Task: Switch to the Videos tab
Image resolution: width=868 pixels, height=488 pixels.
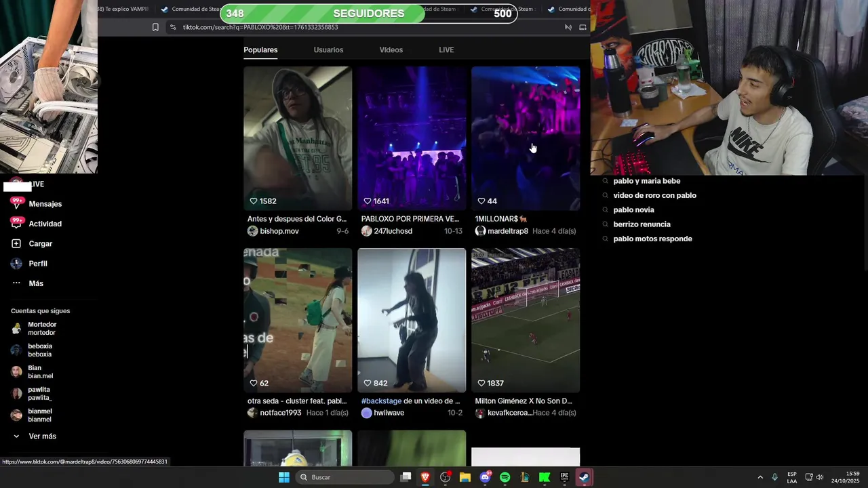Action: (391, 50)
